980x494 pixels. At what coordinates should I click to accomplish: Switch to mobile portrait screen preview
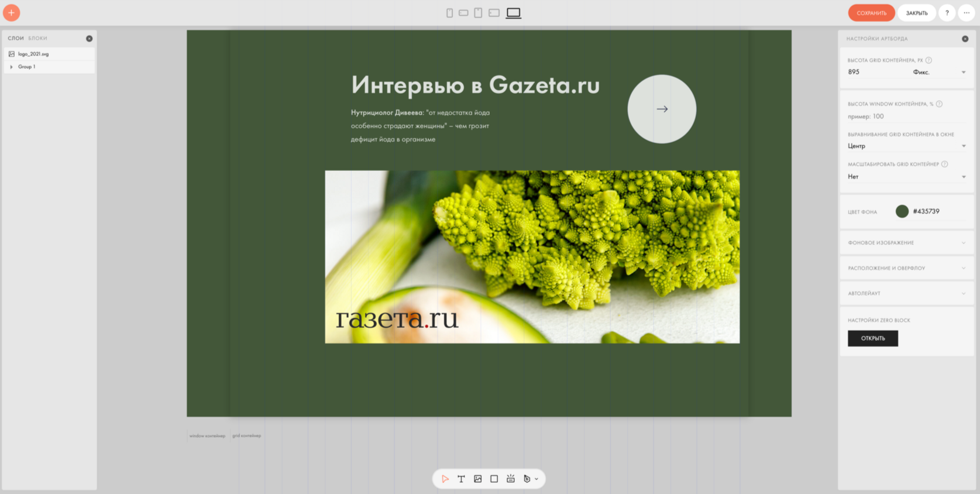(x=449, y=13)
